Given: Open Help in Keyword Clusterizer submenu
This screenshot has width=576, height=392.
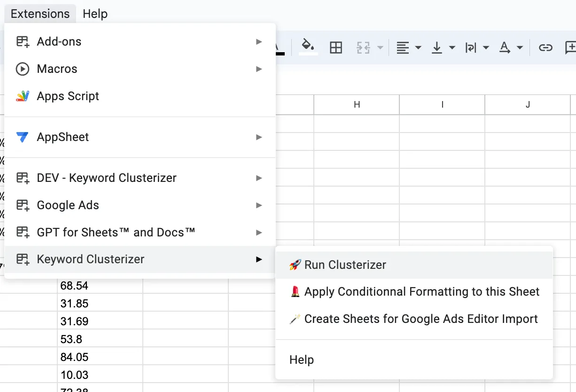Looking at the screenshot, I should [414, 360].
